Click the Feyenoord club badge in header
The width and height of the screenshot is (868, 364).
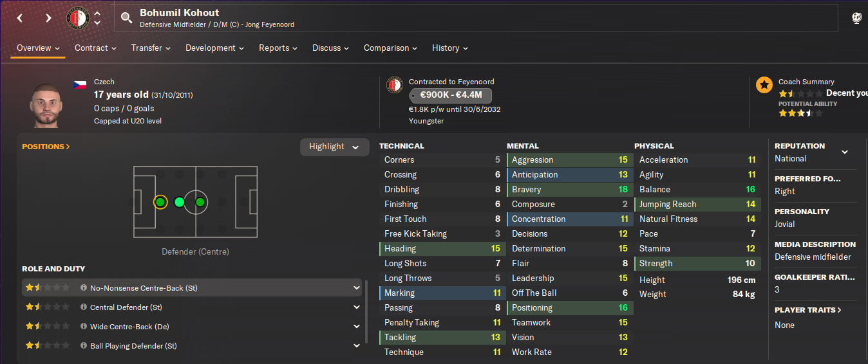pos(78,18)
